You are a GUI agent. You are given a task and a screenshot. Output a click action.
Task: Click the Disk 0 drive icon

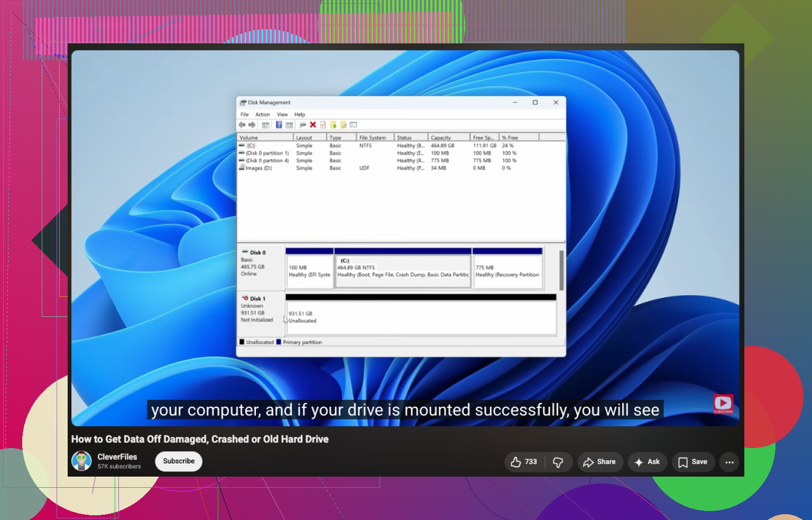(245, 252)
